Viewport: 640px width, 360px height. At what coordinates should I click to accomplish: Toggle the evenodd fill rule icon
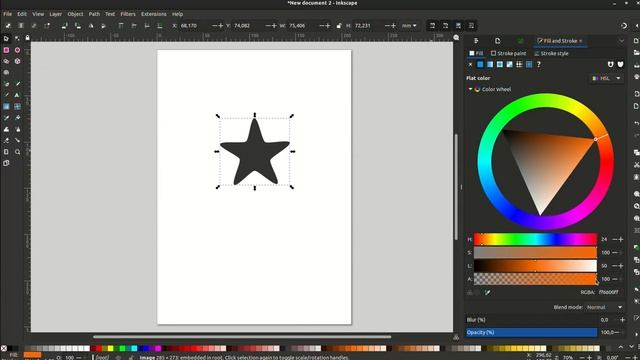click(611, 64)
